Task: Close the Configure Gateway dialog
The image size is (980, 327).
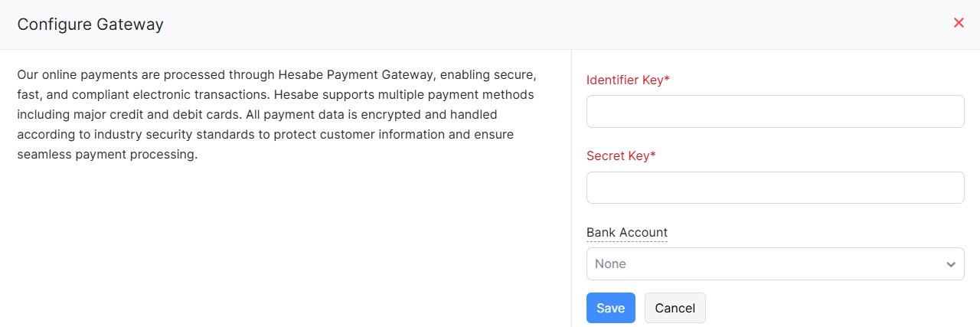Action: pos(959,23)
